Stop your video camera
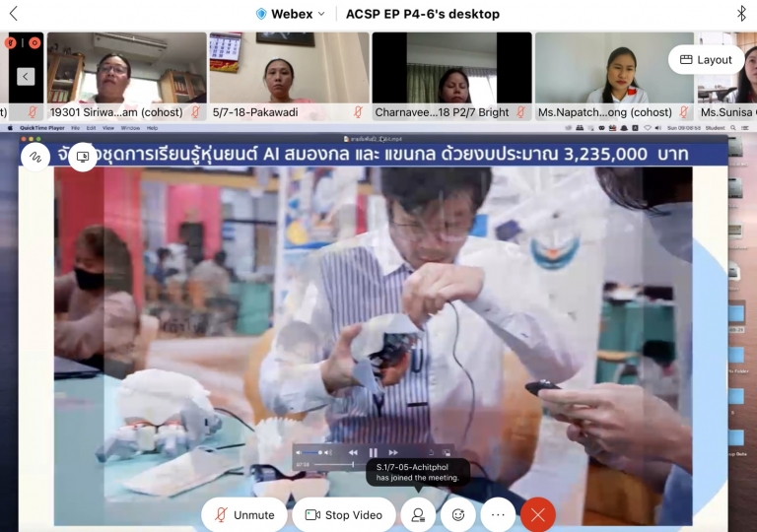 click(344, 515)
